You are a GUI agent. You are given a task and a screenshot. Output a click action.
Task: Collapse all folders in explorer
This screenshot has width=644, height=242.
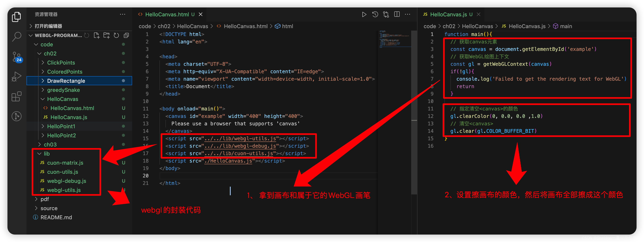pyautogui.click(x=126, y=35)
